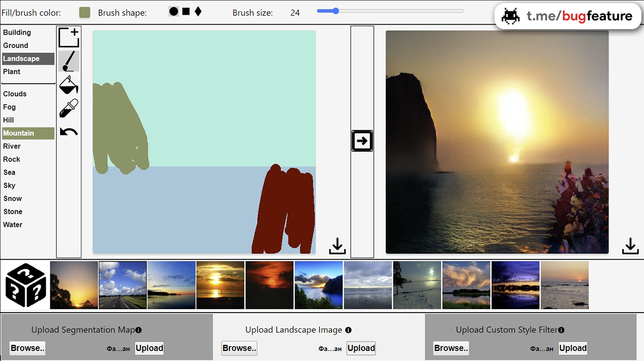Screen dimensions: 644x361
Task: Choose the Snow label
Action: point(28,198)
